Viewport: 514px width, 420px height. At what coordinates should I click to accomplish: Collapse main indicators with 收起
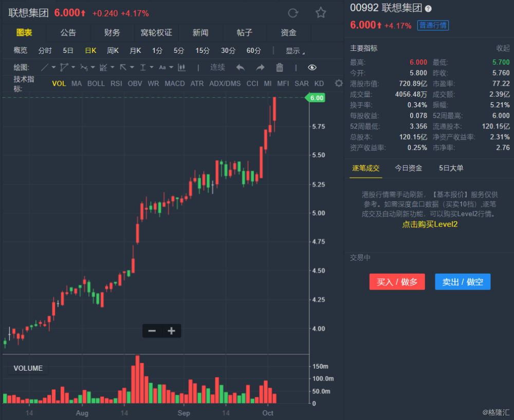pyautogui.click(x=503, y=48)
